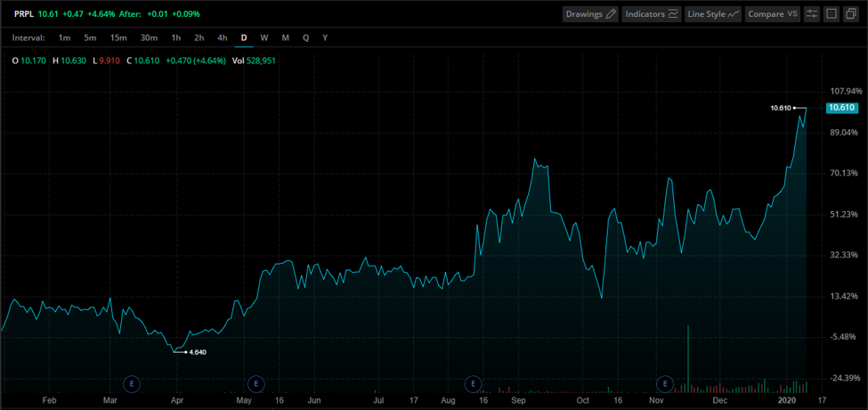Toggle single-pane layout square icon
This screenshot has width=868, height=410.
[831, 14]
